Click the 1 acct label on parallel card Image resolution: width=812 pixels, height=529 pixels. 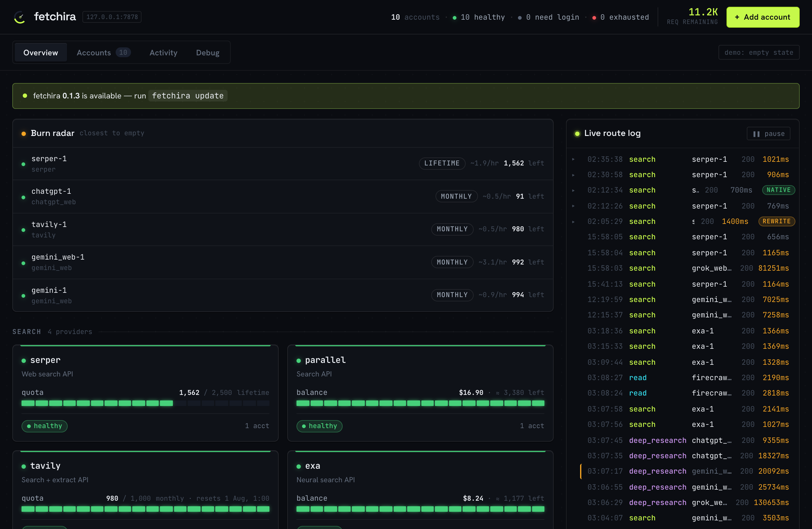coord(532,426)
